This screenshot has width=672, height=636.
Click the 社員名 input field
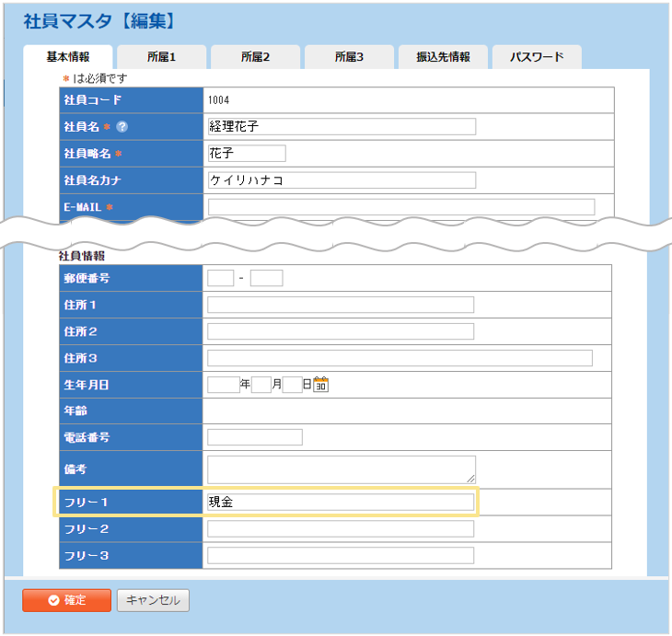click(342, 127)
